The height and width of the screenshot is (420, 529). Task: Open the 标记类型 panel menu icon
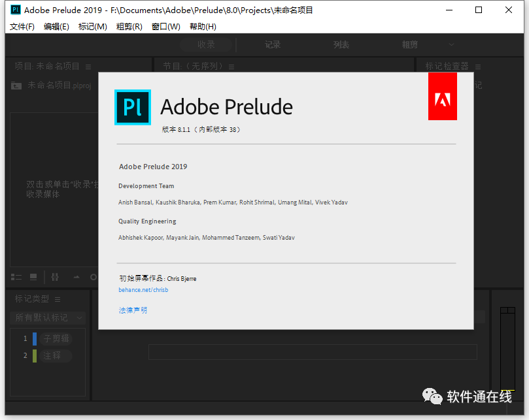point(58,299)
